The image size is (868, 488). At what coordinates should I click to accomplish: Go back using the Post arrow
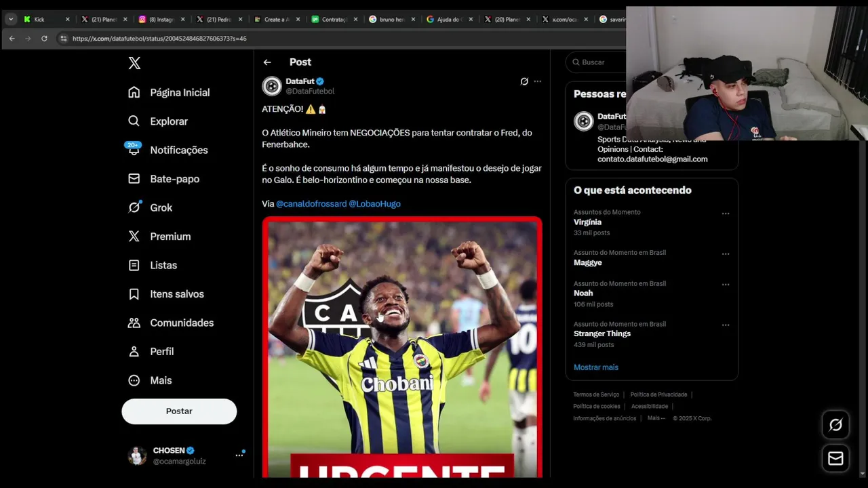(x=267, y=62)
